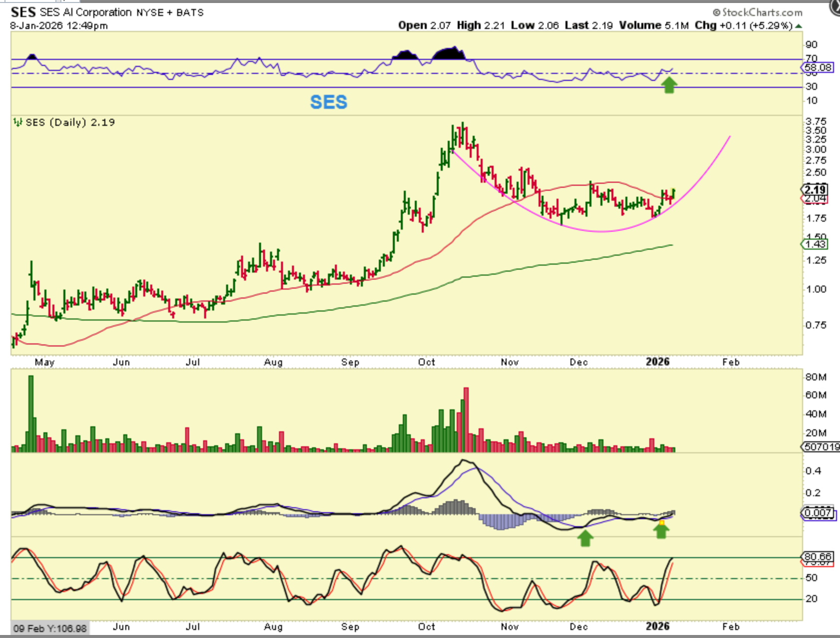Click the Chg +0.11 (+5.29%) readout
This screenshot has width=840, height=638.
click(743, 25)
